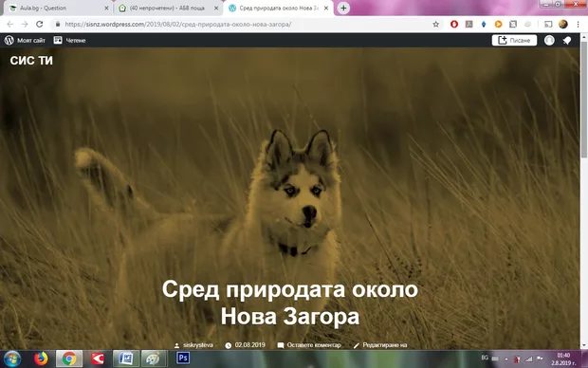Open the Paint taskbar icon
Screen dimensions: 588x368
(x=154, y=359)
